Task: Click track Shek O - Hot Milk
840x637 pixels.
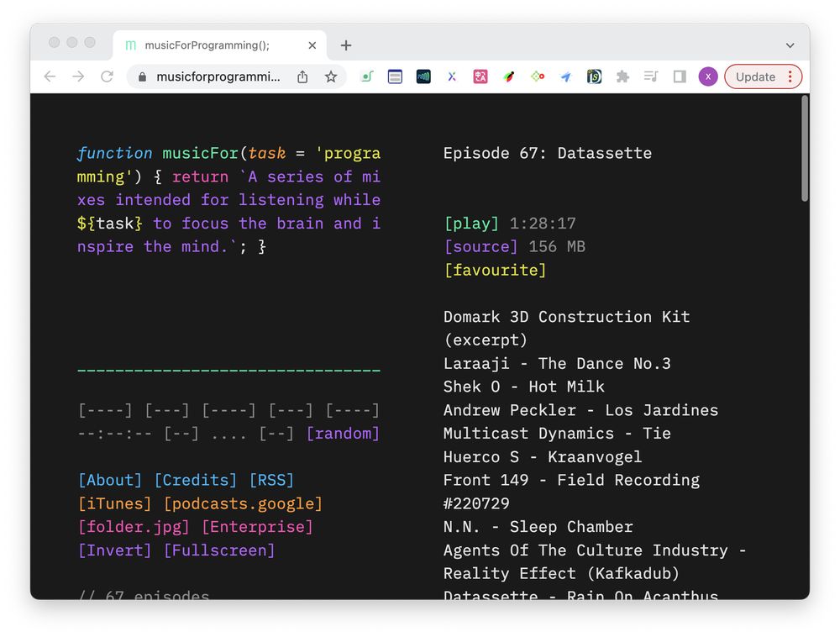Action: click(x=524, y=387)
